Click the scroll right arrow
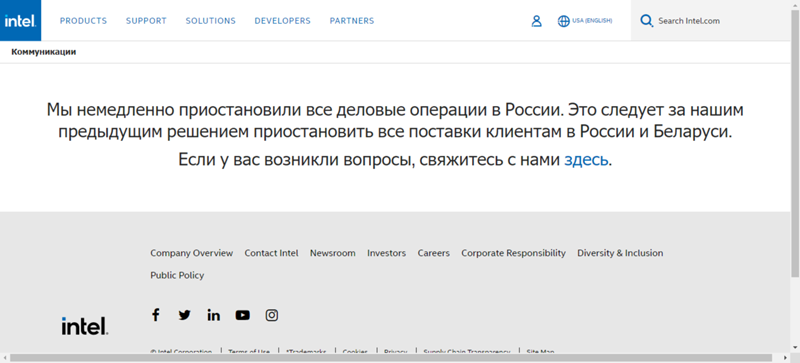 coord(785,358)
